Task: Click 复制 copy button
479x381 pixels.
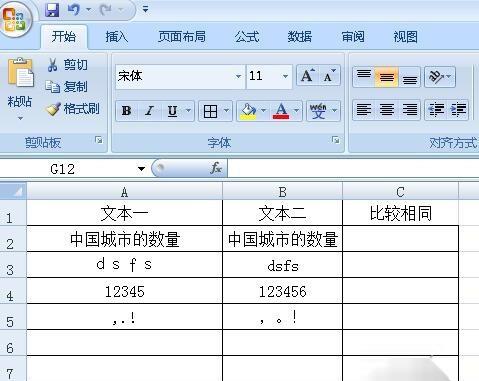Action: click(67, 87)
